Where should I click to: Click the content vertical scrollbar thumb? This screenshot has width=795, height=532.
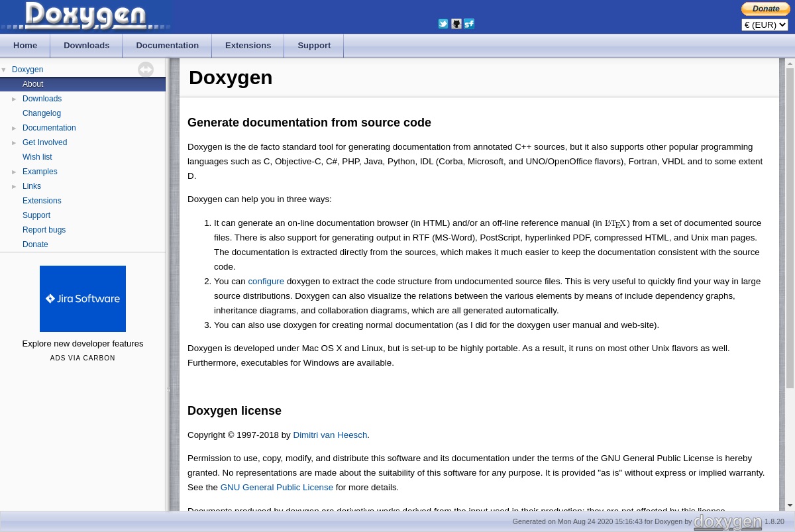[790, 229]
